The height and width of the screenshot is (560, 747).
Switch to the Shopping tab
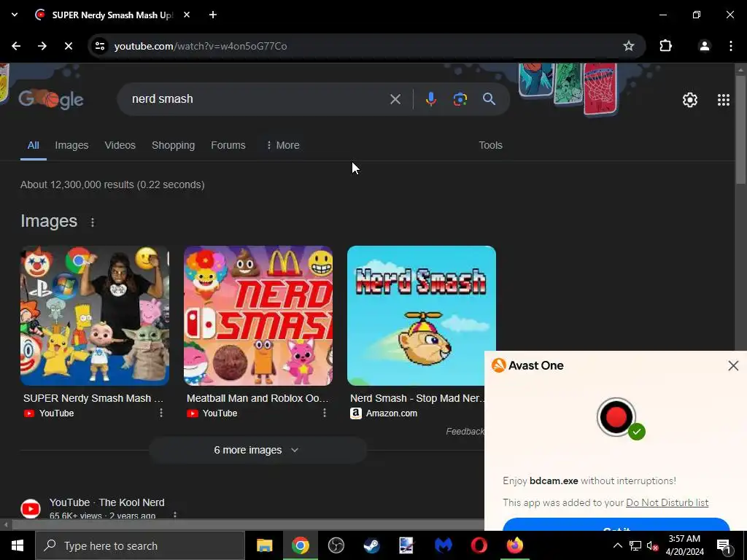point(173,145)
